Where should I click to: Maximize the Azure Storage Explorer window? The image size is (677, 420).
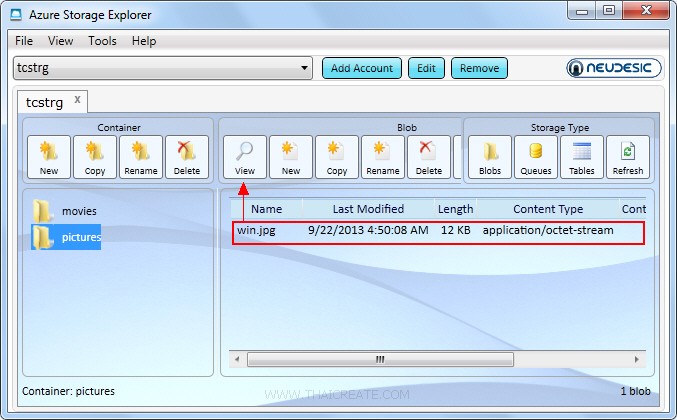609,11
